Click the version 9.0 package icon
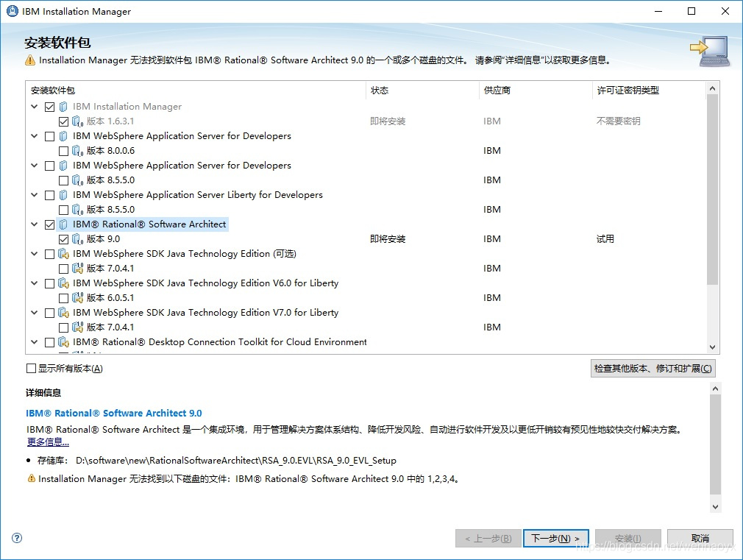This screenshot has width=743, height=560. tap(77, 239)
